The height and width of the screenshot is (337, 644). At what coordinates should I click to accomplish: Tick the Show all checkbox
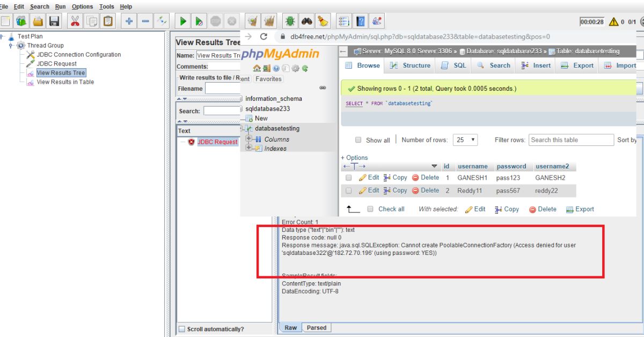tap(358, 140)
